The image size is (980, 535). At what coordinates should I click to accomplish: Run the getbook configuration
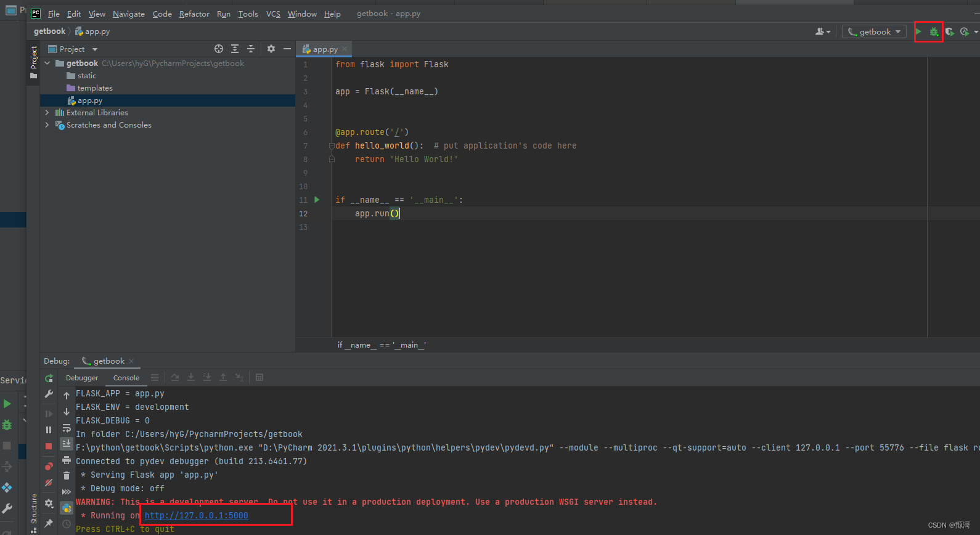click(918, 31)
